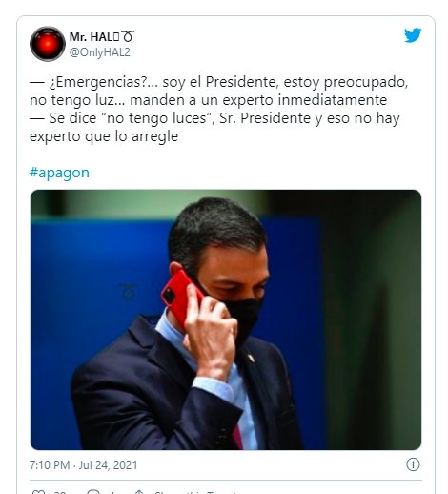
Task: Click the Twitter bird logo
Action: pos(413,35)
